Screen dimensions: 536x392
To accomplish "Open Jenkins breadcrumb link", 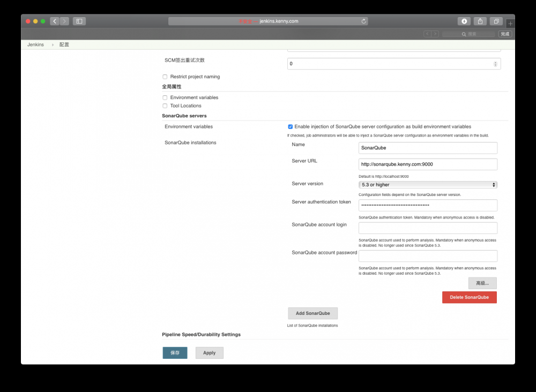I will (35, 44).
